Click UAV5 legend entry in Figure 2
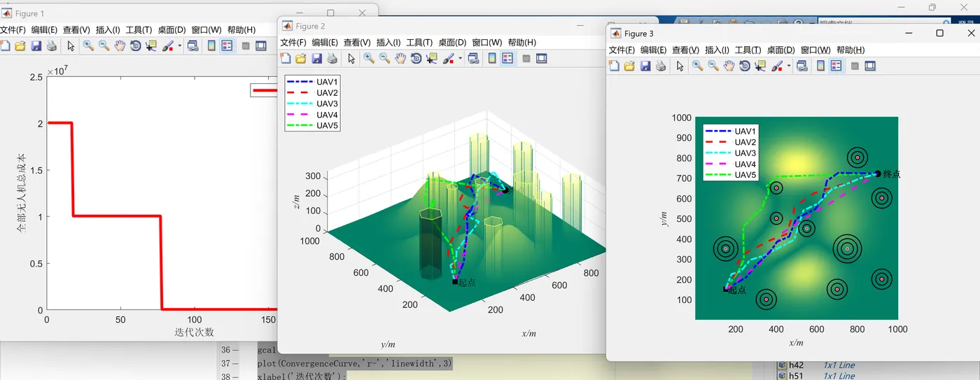The image size is (980, 380). 327,126
